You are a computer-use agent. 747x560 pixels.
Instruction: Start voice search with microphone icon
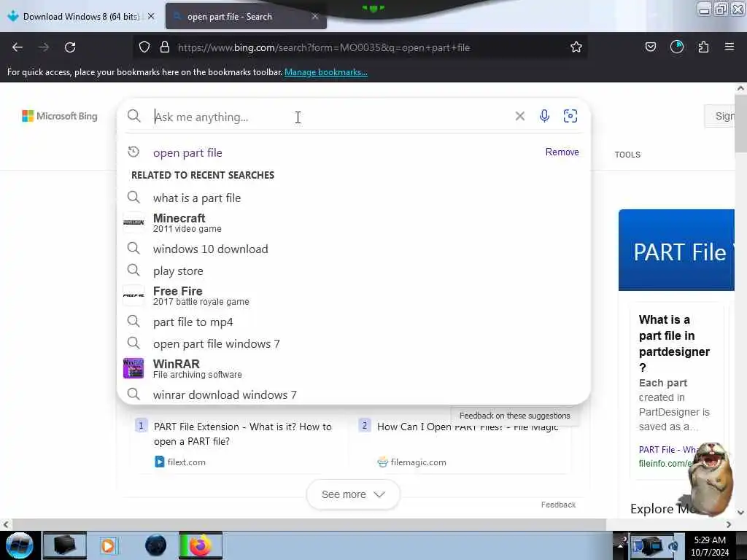tap(544, 116)
